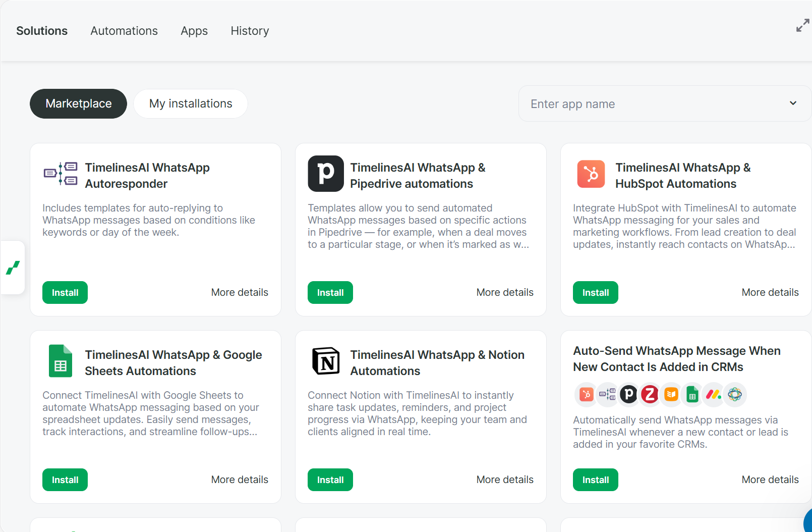Install the Google Sheets Automations solution
Screen dimensions: 812x532
pos(65,480)
